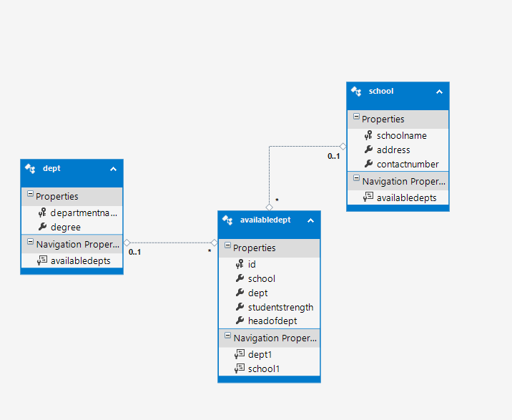
Task: Click the availabledept entity header icon
Action: pyautogui.click(x=227, y=220)
